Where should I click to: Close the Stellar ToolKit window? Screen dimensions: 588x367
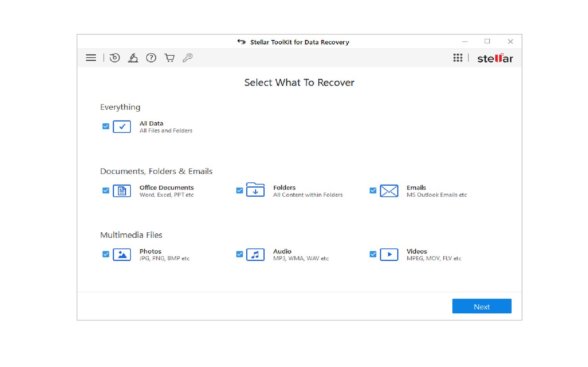tap(510, 42)
